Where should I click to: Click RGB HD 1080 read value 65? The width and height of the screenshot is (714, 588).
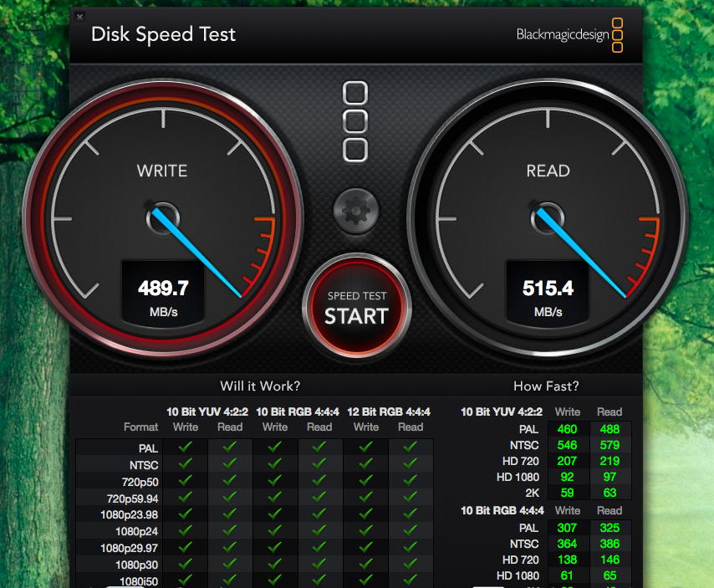609,575
